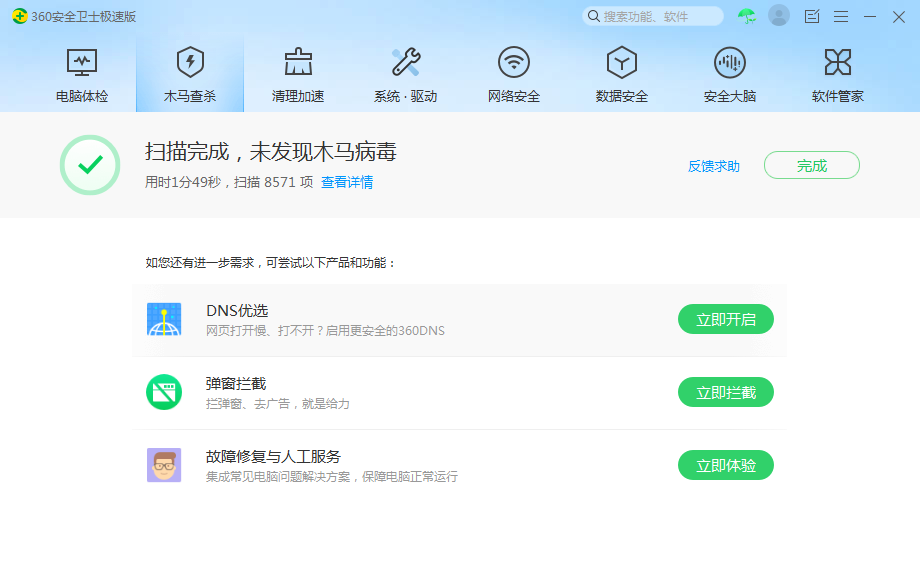Click 立即体验 for 故障修复与人工服务

coord(726,465)
